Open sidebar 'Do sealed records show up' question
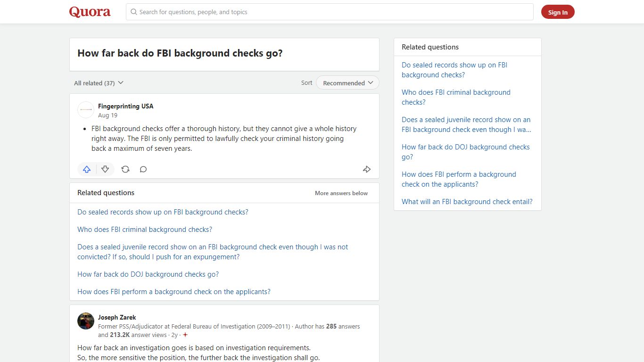The height and width of the screenshot is (362, 644). [454, 70]
